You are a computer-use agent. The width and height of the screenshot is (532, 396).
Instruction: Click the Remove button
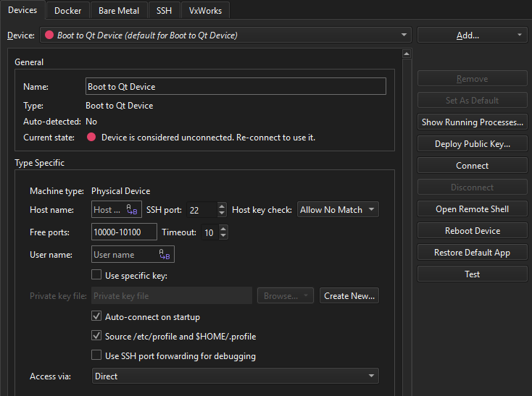click(x=473, y=79)
